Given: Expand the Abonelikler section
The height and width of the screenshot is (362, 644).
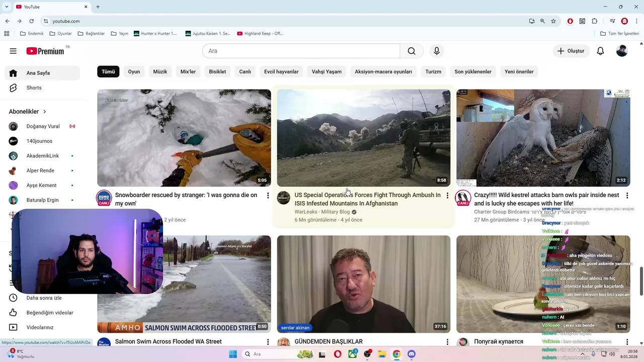Looking at the screenshot, I should tap(28, 112).
